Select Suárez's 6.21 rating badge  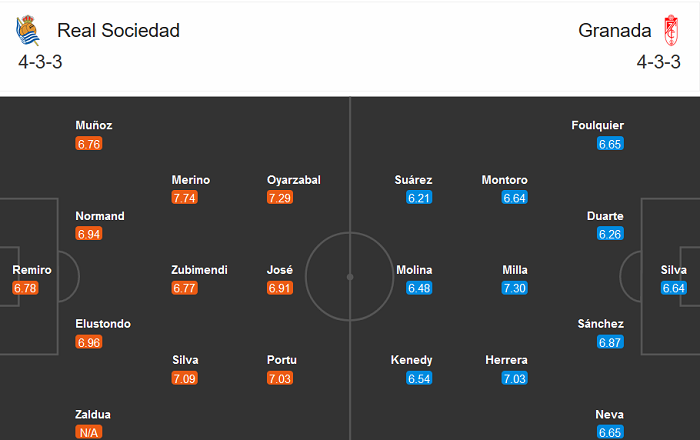tap(419, 198)
